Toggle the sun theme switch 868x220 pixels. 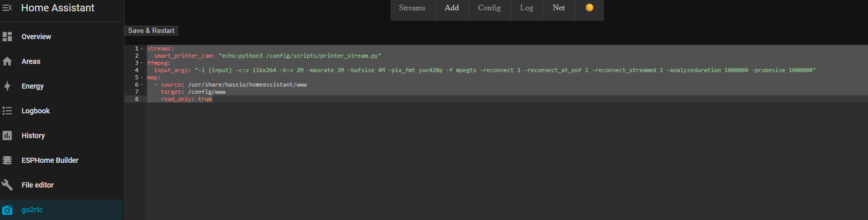(589, 8)
